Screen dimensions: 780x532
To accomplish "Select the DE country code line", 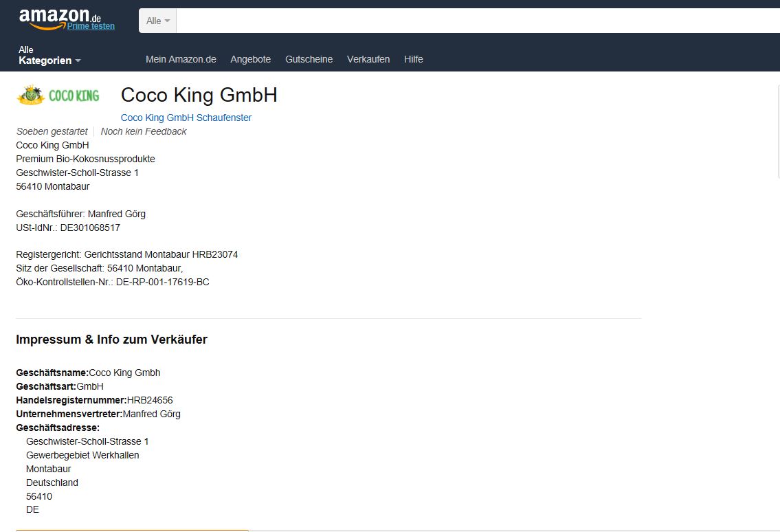I will pyautogui.click(x=32, y=509).
